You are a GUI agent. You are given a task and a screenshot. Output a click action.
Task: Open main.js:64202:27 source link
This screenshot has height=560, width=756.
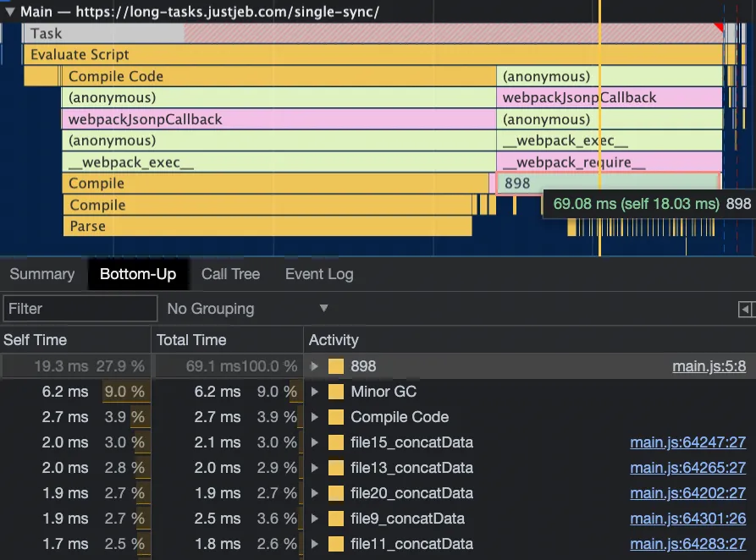[x=688, y=493]
